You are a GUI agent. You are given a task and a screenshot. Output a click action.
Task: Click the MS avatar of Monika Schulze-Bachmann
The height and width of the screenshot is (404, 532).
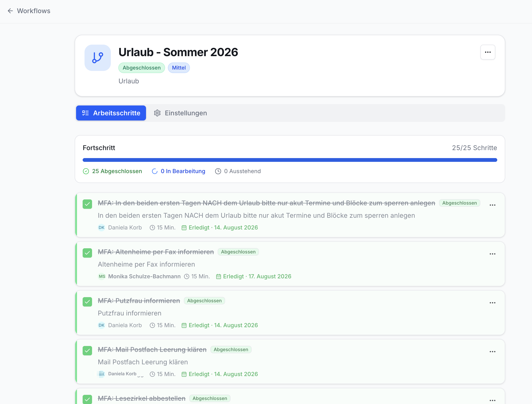tap(102, 276)
